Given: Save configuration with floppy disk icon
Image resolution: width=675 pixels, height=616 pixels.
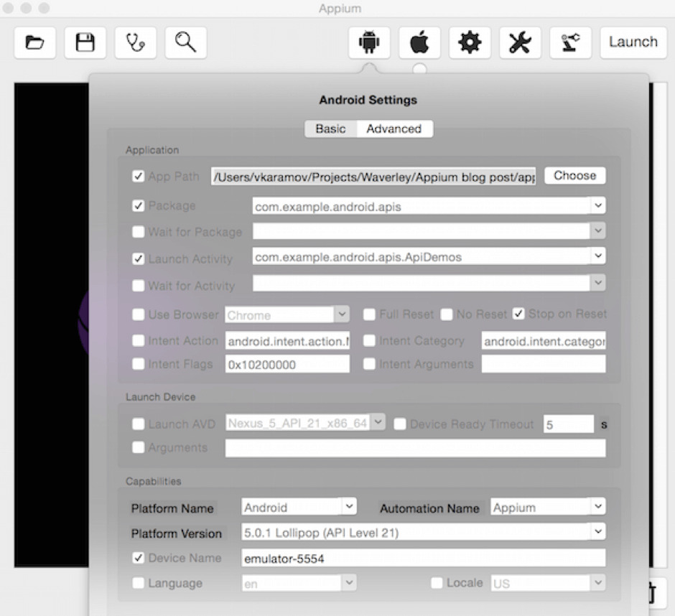Looking at the screenshot, I should tap(85, 42).
